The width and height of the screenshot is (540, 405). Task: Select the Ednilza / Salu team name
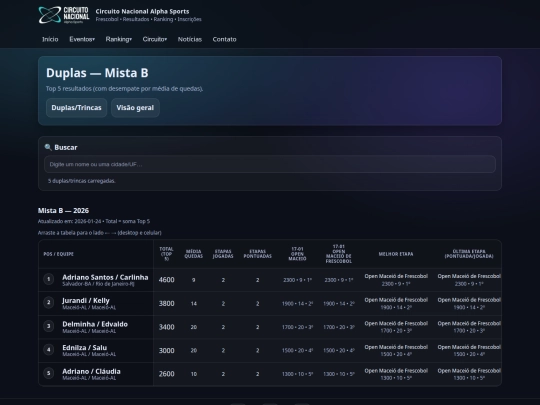coord(85,347)
